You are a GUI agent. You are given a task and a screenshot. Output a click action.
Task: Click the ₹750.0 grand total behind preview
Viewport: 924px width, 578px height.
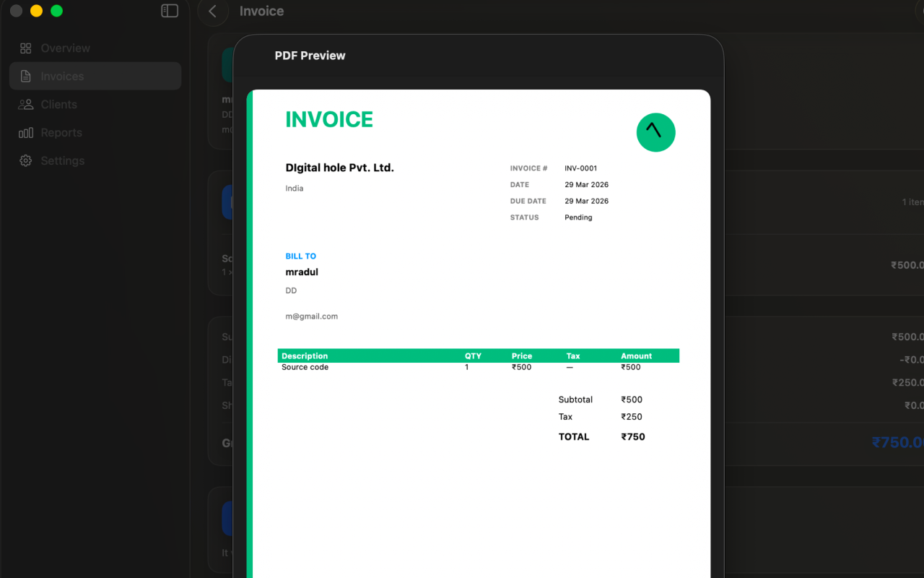pos(897,442)
